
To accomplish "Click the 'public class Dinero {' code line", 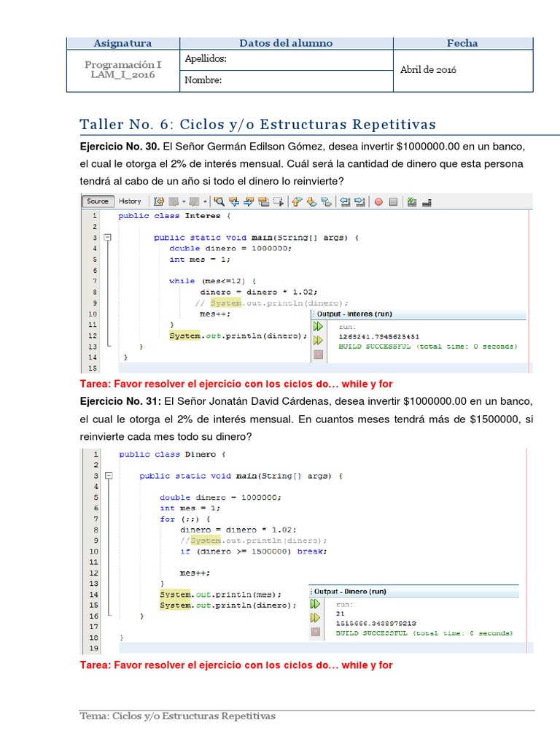I will (x=172, y=454).
